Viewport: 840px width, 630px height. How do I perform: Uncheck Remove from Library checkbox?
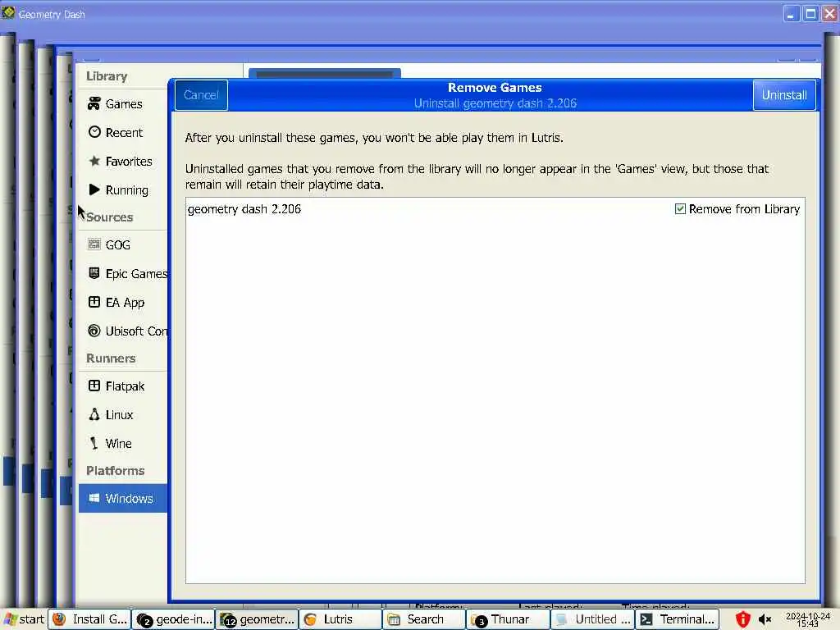click(680, 209)
